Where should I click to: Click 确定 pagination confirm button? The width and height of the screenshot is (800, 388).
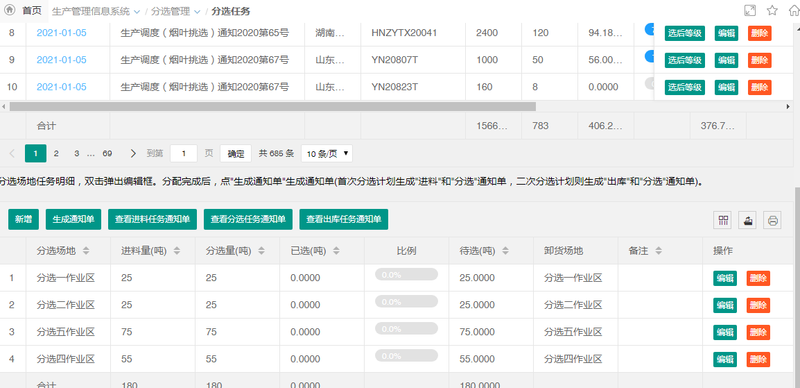pyautogui.click(x=236, y=153)
